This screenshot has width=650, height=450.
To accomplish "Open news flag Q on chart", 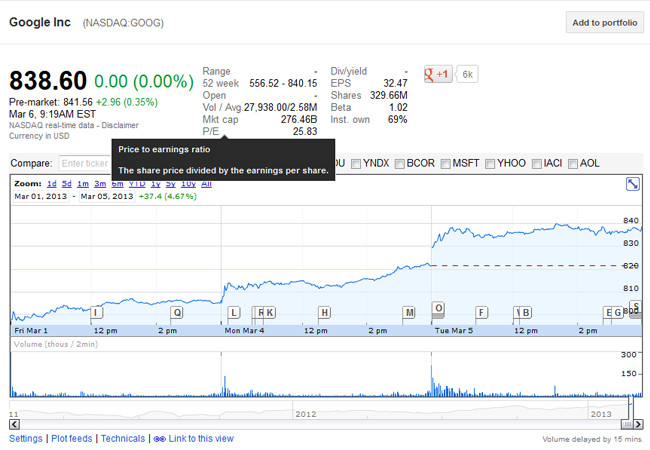I will [x=177, y=312].
